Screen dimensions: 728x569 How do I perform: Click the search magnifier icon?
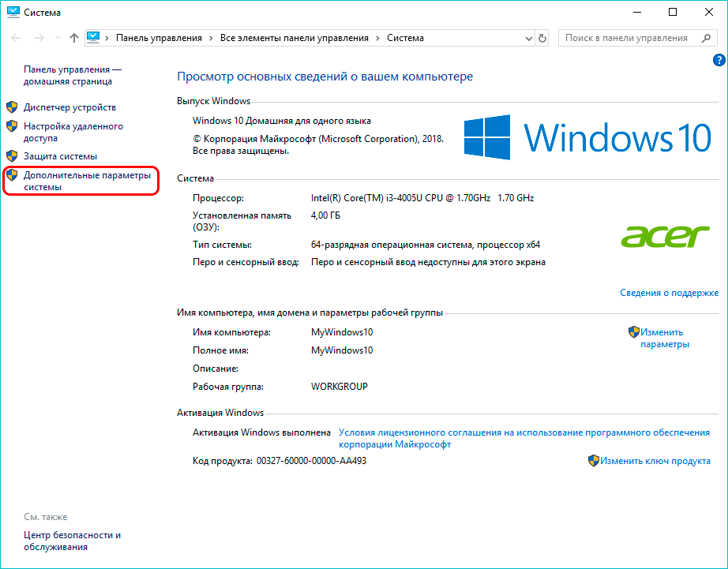point(706,38)
